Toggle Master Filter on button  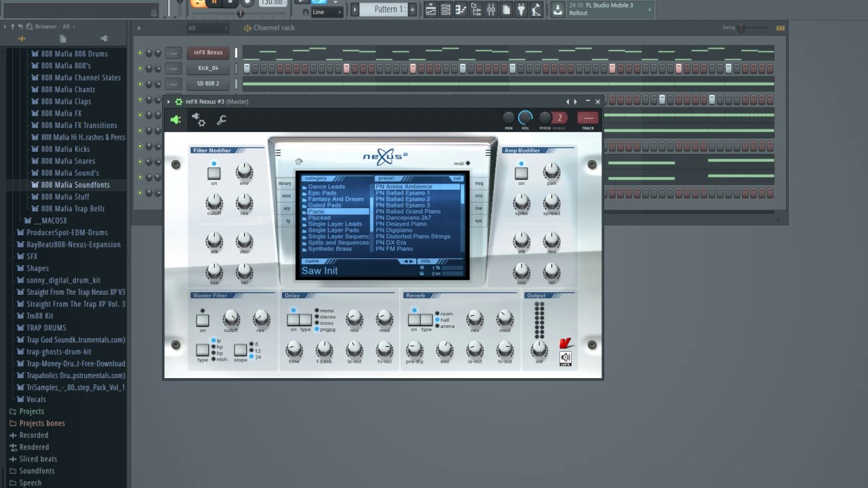[x=202, y=320]
